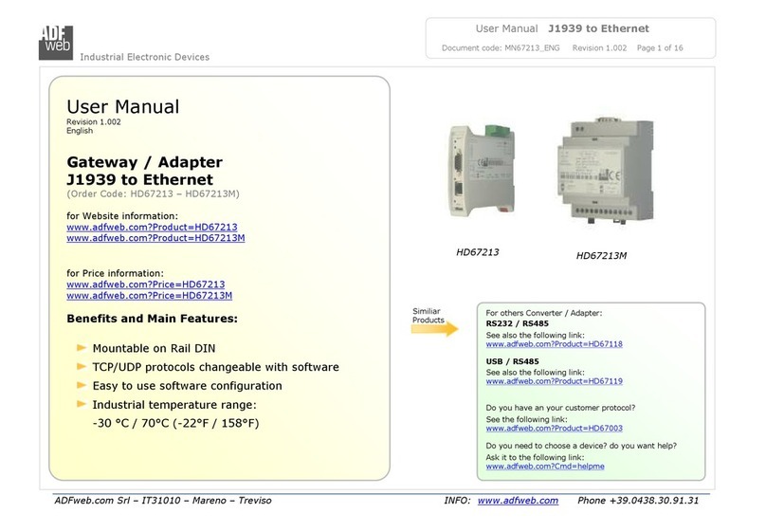Click 'Mountable on Rail DIN' text
The width and height of the screenshot is (766, 532).
154,348
